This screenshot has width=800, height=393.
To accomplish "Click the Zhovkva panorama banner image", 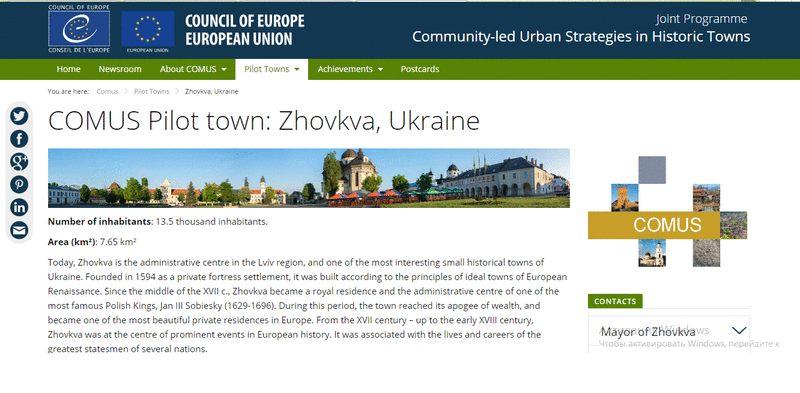I will (x=309, y=178).
